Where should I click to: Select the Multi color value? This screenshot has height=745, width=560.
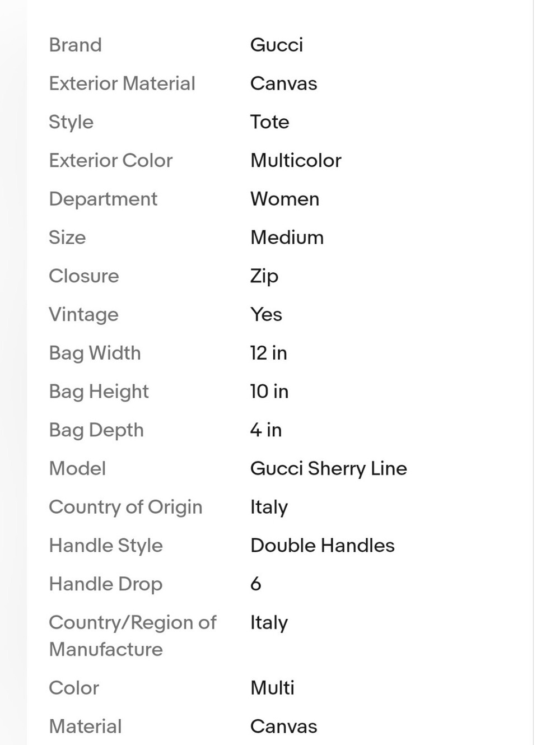tap(272, 688)
